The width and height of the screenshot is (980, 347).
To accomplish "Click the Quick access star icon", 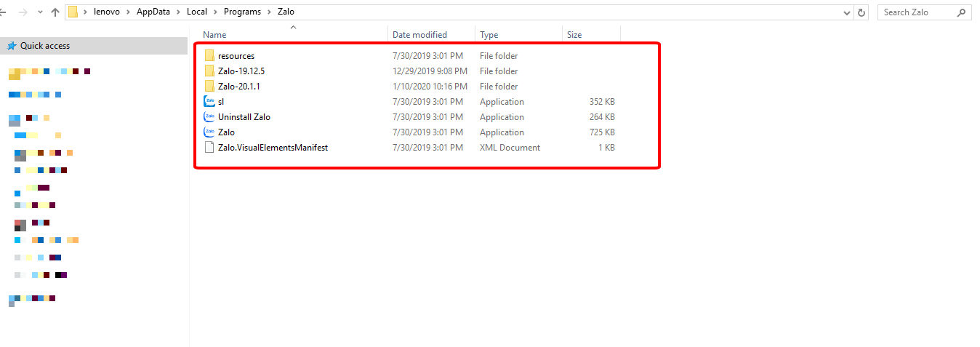I will click(12, 46).
